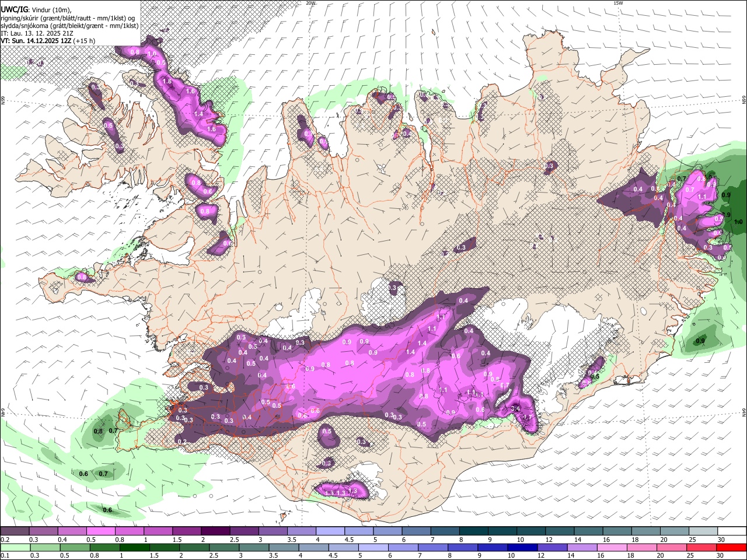Viewport: 747px width, 560px height.
Task: Click the 1.0 value on the dark green east-coast rain
Action: (738, 222)
